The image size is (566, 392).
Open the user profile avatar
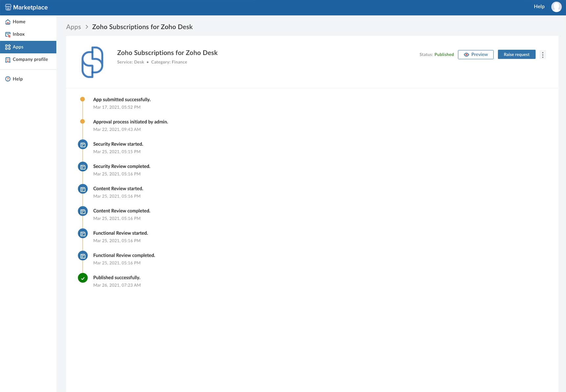pos(556,7)
